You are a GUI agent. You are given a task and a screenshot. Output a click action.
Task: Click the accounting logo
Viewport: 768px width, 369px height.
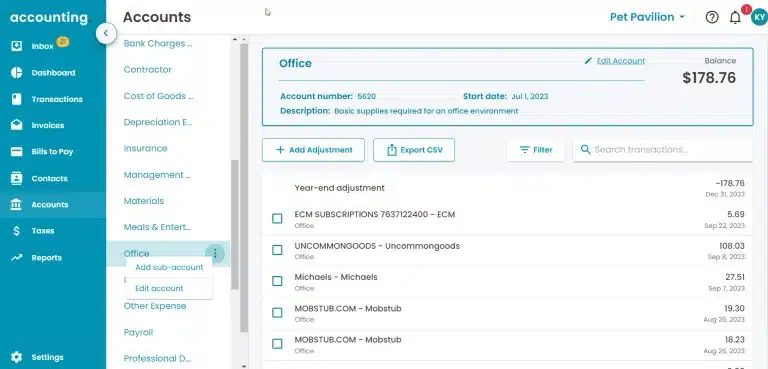[x=49, y=18]
